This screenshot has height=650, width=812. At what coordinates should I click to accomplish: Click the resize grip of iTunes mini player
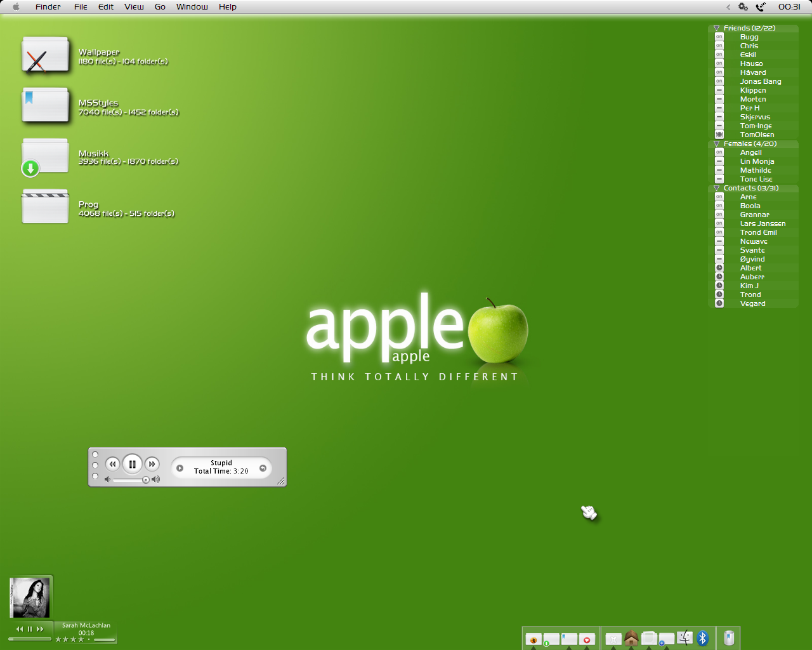(x=280, y=481)
